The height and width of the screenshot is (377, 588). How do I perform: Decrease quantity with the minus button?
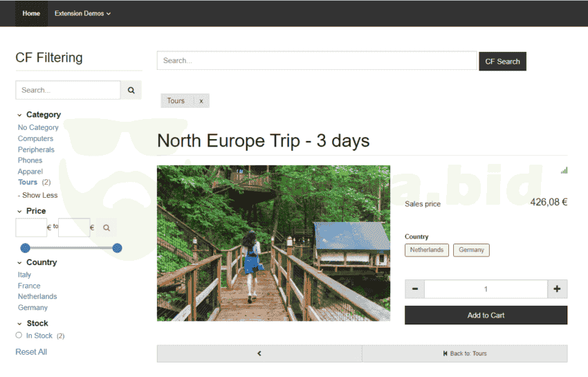[414, 289]
